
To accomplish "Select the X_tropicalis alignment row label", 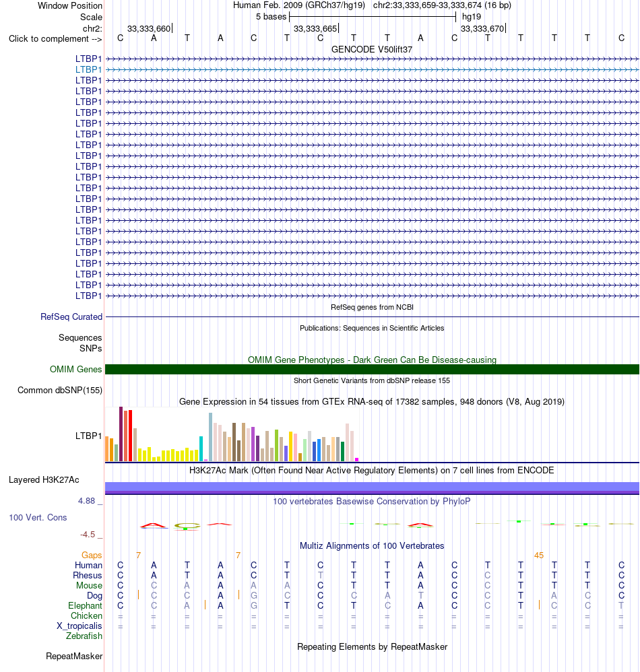I will pos(79,626).
